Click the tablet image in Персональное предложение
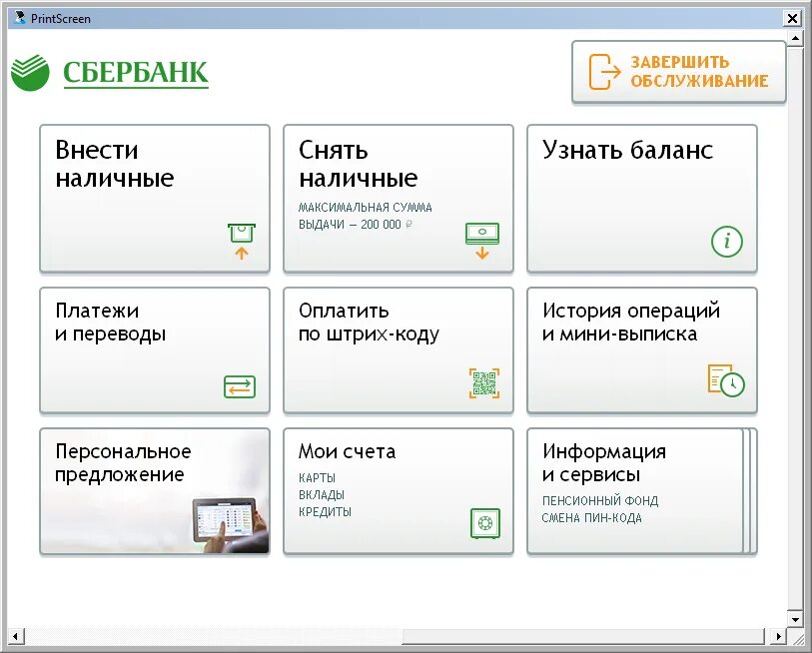812x653 pixels. tap(231, 523)
